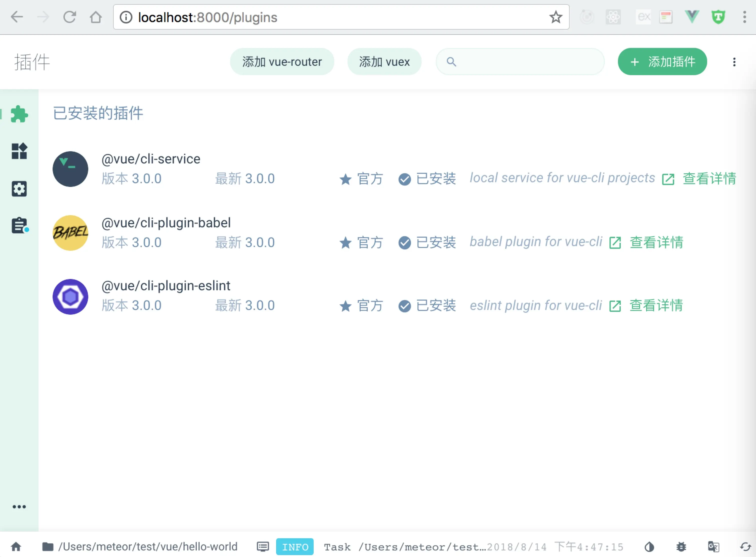Open the Tasks clipboard sidebar section
Image resolution: width=756 pixels, height=557 pixels.
[x=19, y=225]
